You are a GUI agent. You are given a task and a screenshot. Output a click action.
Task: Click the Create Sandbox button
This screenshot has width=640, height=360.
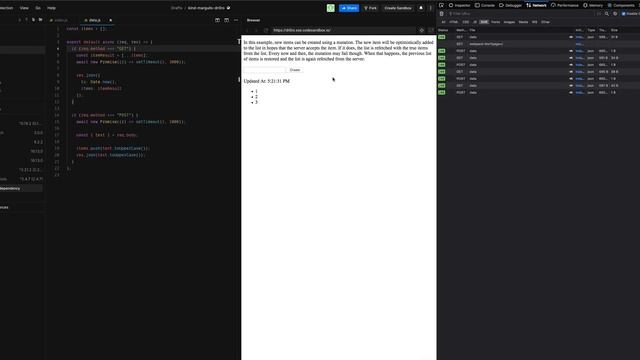click(x=398, y=8)
